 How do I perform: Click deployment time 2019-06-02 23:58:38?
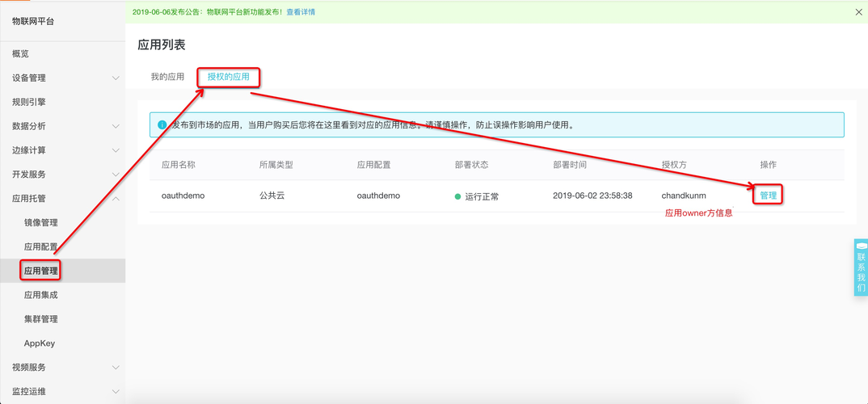coord(592,196)
